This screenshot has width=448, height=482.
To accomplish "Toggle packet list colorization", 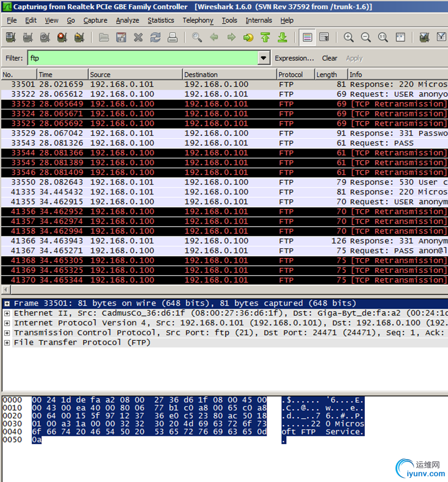I will pyautogui.click(x=307, y=37).
